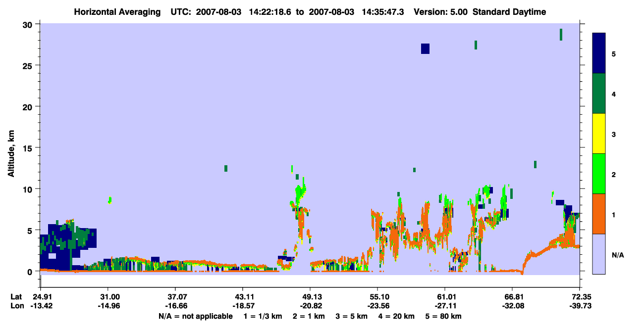Viewport: 644px width, 330px height.
Task: Click the '4 = 20 km' legend text
Action: [397, 316]
